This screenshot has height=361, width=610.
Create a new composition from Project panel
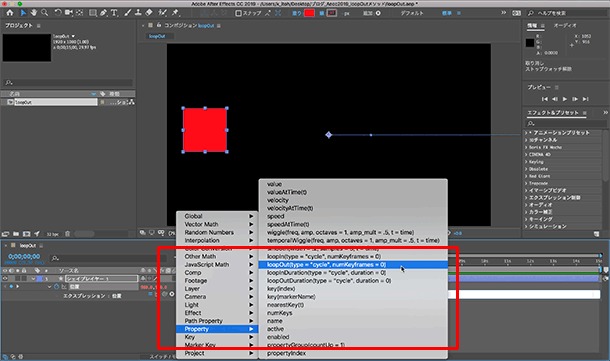pyautogui.click(x=26, y=234)
